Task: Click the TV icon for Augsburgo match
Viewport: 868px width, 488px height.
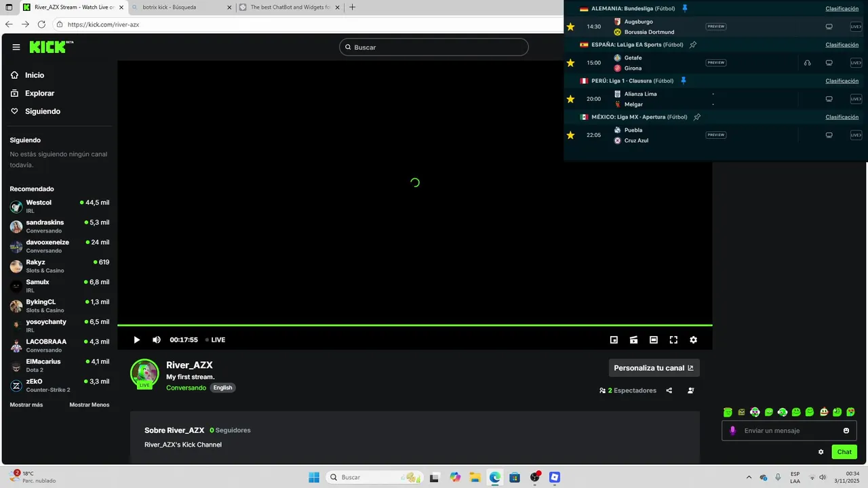Action: [829, 26]
